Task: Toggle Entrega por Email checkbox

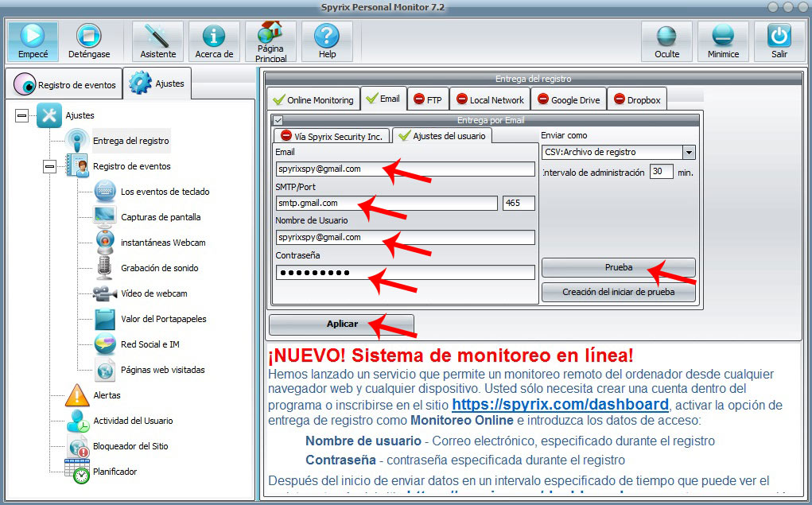Action: pyautogui.click(x=278, y=120)
